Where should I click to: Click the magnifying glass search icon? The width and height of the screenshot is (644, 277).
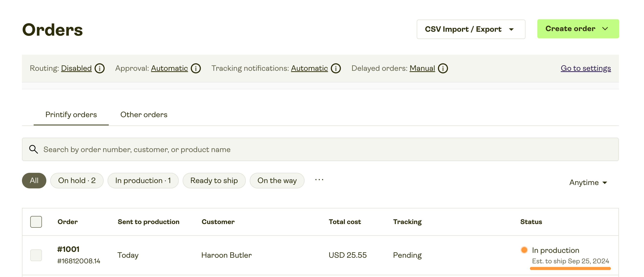tap(33, 149)
